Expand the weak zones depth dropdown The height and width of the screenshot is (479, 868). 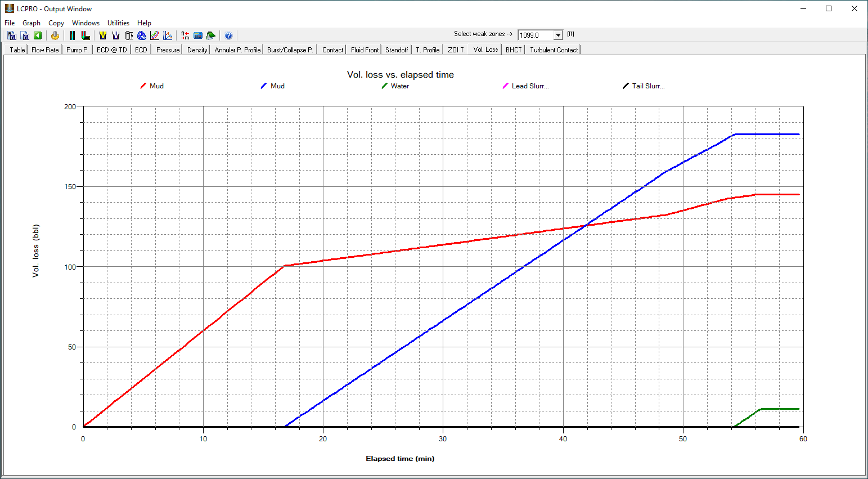tap(558, 35)
